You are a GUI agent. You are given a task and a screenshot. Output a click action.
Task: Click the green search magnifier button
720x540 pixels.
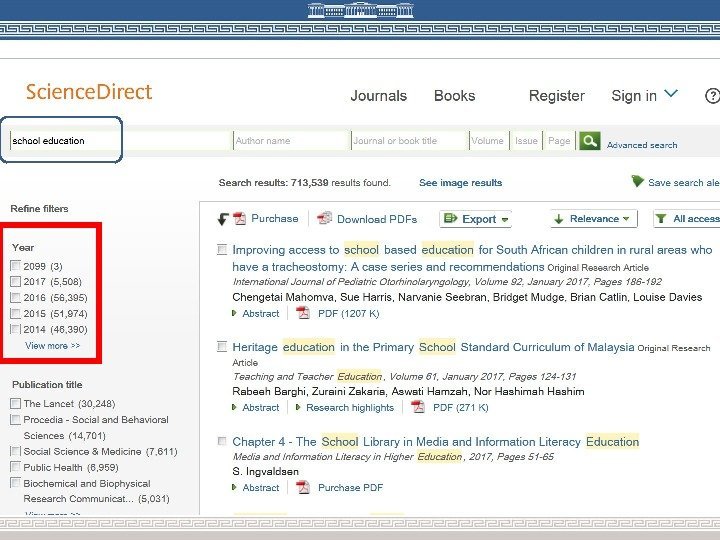click(x=590, y=141)
